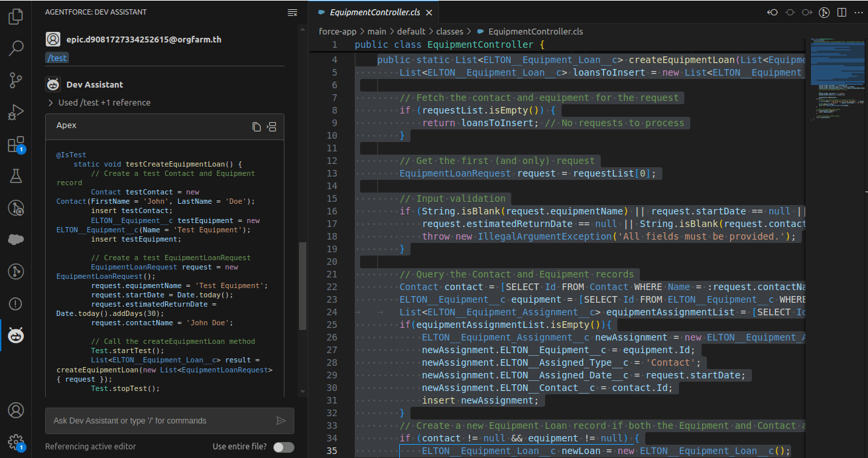Click 'Test.startTest();' in the chat snippet
Viewport: 868px width, 458px height.
127,350
